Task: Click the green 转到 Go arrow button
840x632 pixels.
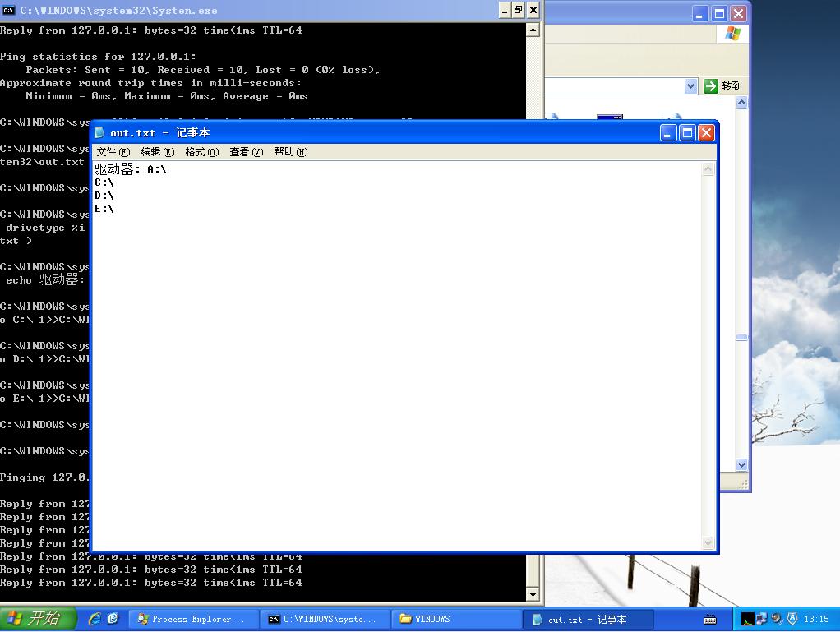Action: (x=711, y=86)
